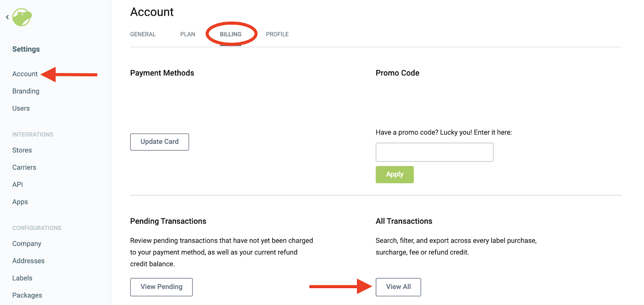The height and width of the screenshot is (305, 644).
Task: Collapse the sidebar with the back chevron
Action: (x=7, y=17)
